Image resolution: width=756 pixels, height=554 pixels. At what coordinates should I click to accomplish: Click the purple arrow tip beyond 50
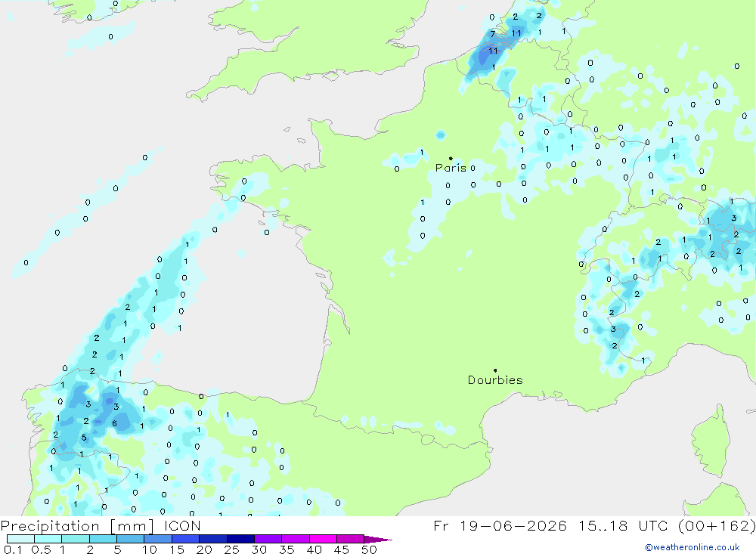377,540
